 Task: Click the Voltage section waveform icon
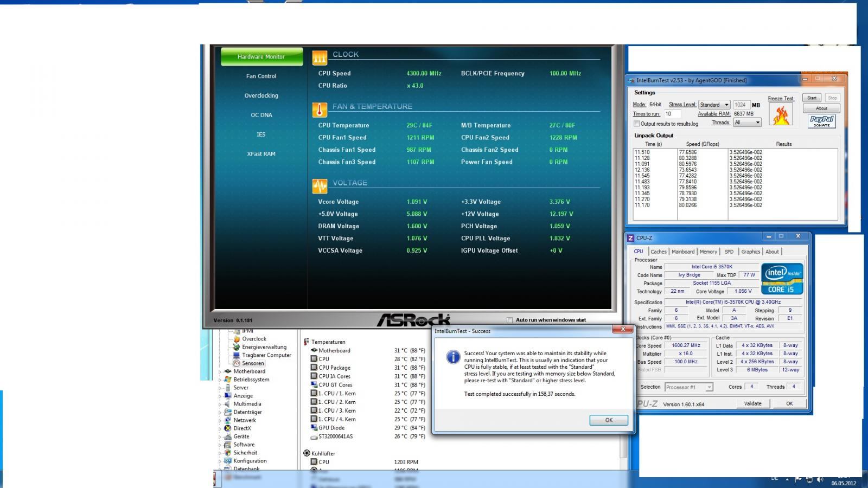(x=320, y=186)
